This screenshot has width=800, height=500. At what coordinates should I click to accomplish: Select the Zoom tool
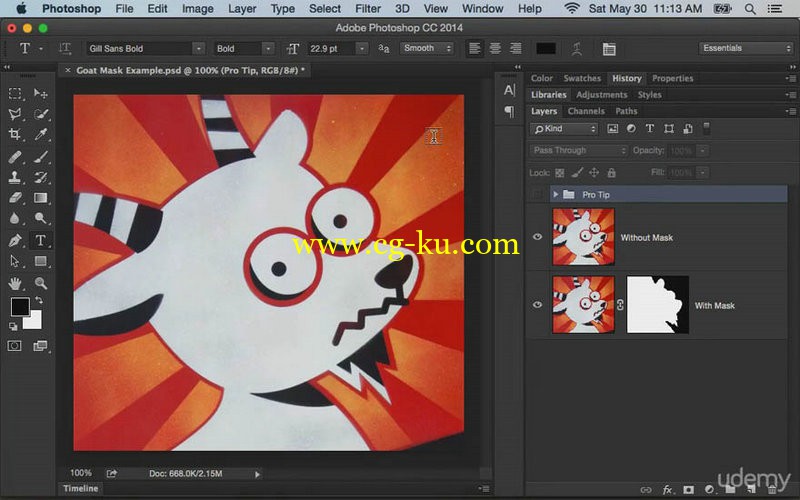pyautogui.click(x=40, y=283)
